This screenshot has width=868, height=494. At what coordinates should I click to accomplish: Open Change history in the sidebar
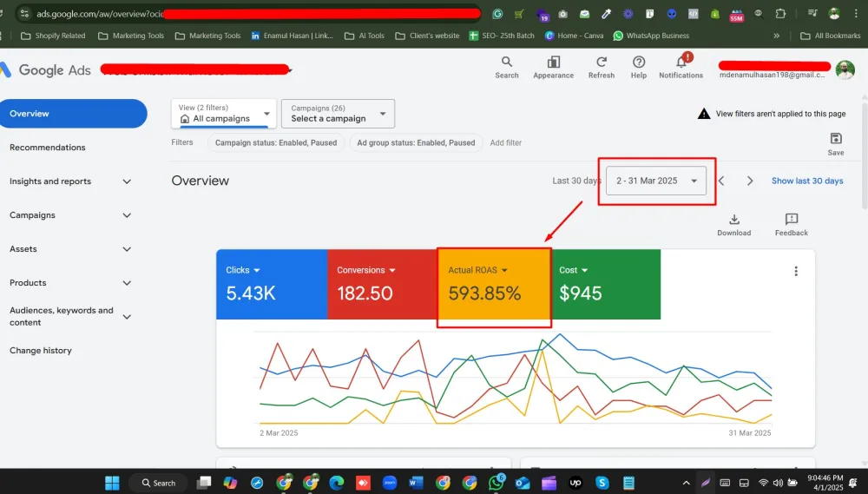click(x=41, y=351)
